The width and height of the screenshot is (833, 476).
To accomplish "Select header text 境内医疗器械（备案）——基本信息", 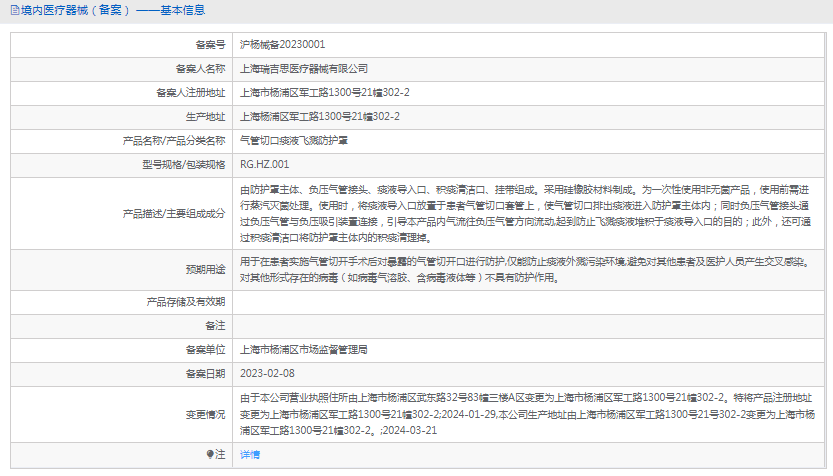I will 113,10.
